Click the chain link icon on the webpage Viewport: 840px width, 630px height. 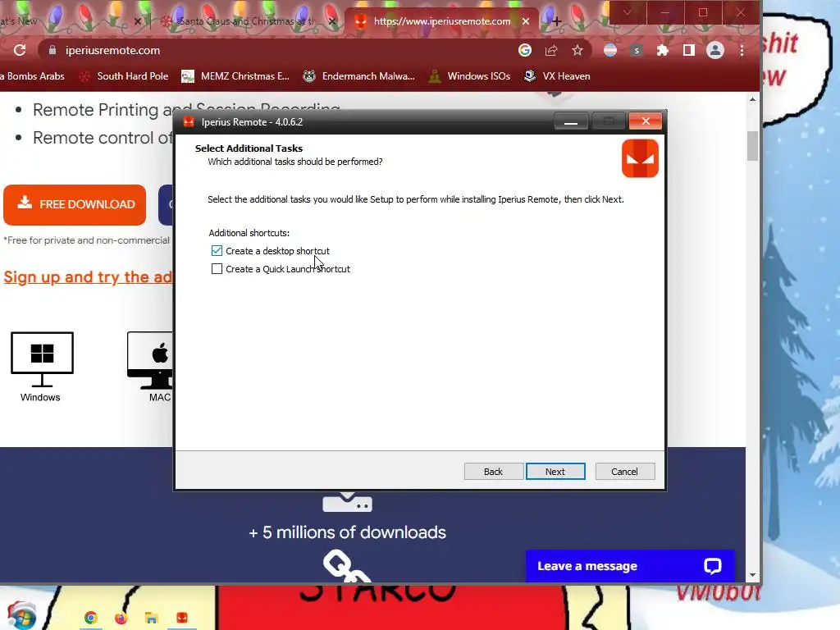(346, 566)
